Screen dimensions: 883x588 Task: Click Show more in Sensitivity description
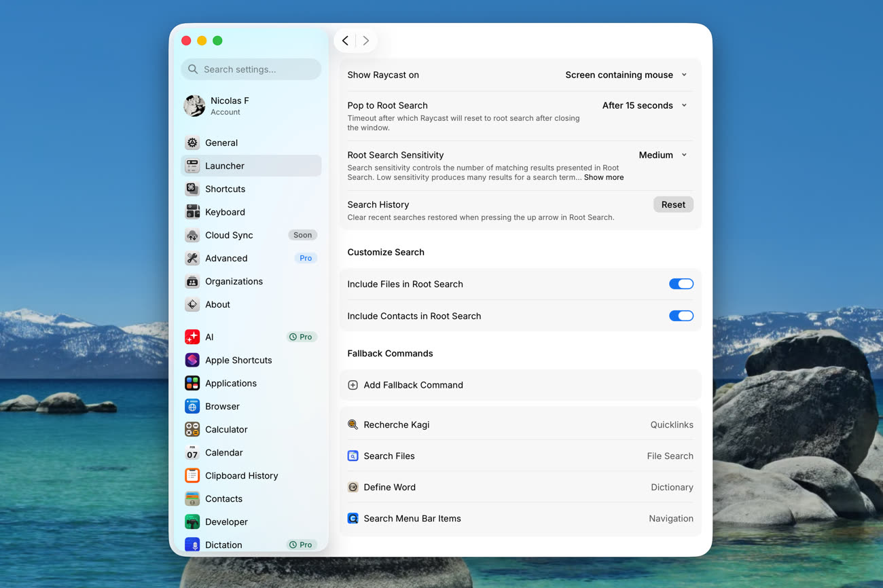pyautogui.click(x=604, y=177)
